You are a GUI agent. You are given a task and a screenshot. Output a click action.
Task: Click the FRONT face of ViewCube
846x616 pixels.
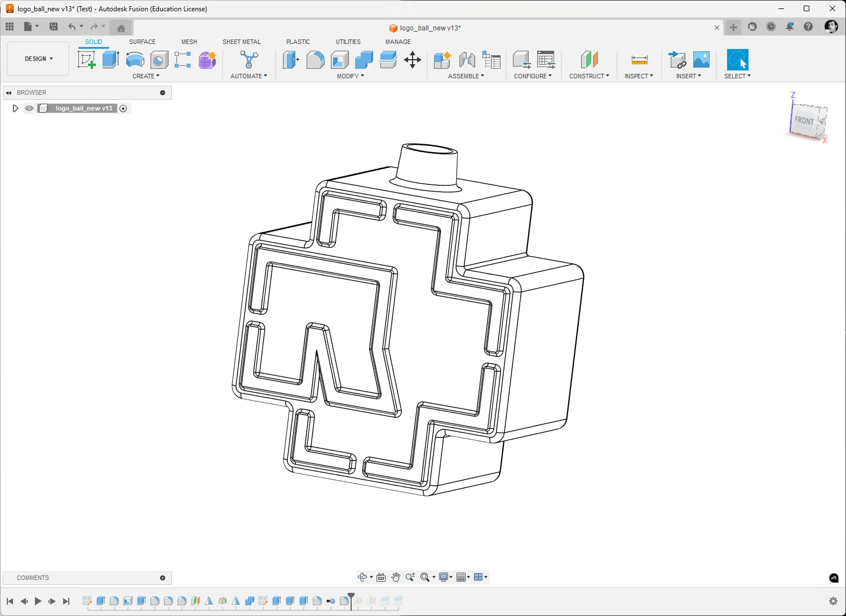pos(805,121)
